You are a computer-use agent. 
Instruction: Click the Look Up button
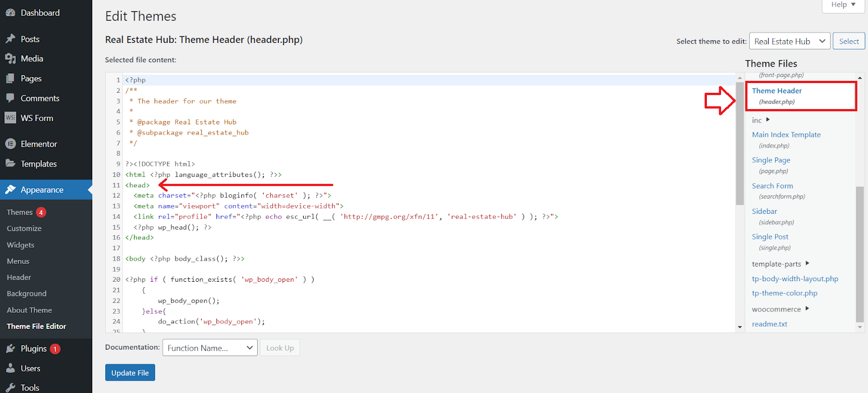click(280, 348)
